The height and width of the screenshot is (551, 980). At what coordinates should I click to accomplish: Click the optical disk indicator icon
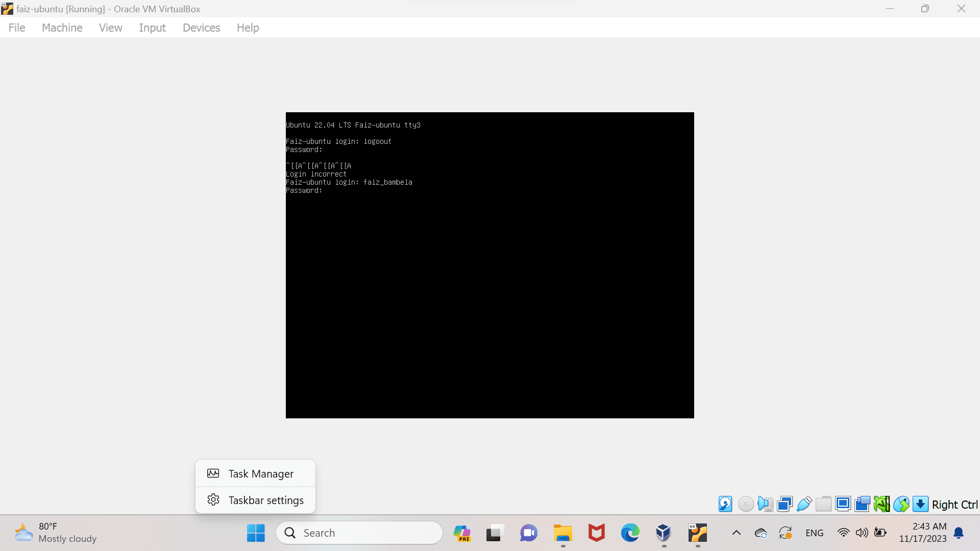pyautogui.click(x=746, y=504)
